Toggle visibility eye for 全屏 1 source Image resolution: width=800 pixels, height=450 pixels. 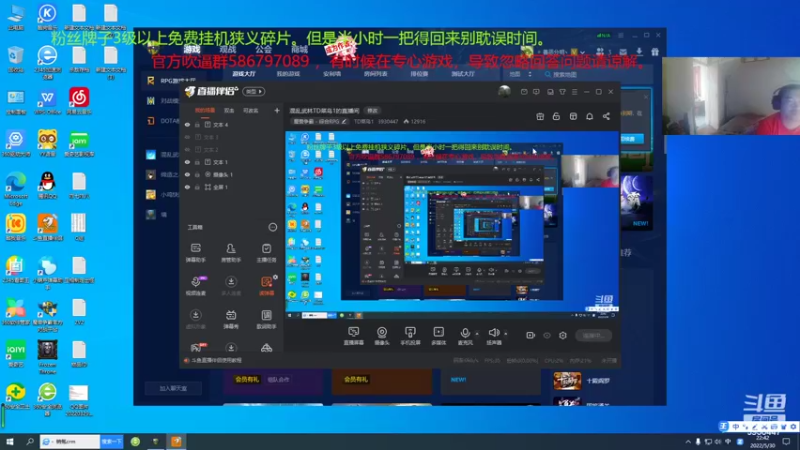click(187, 187)
